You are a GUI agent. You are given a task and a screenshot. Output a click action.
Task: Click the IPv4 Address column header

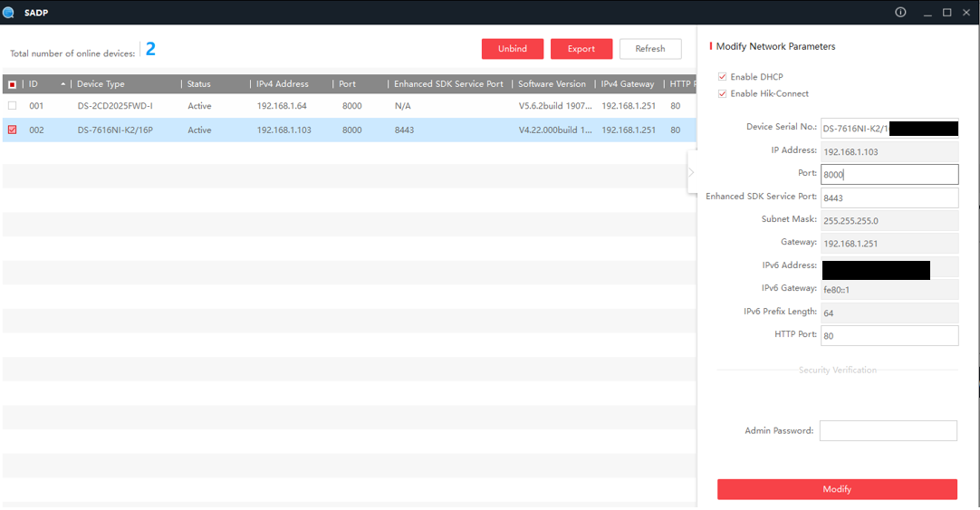(x=282, y=84)
